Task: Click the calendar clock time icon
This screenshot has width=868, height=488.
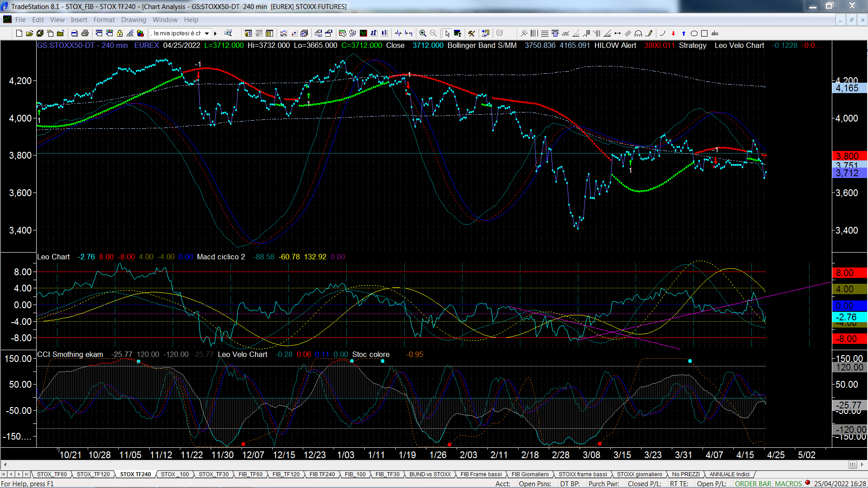Action: point(343,33)
